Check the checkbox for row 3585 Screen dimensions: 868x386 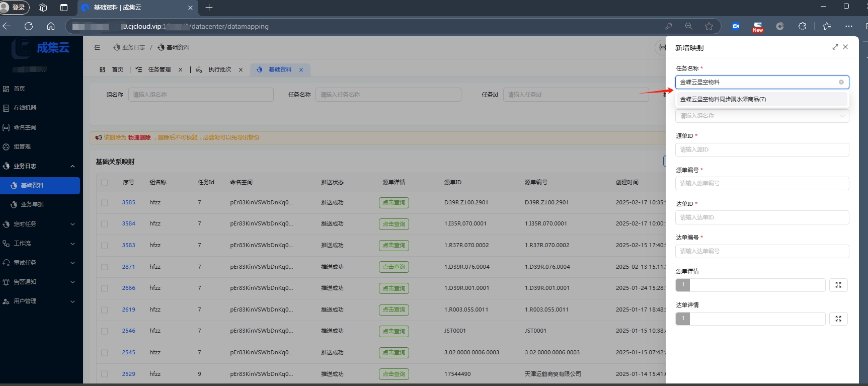[104, 202]
